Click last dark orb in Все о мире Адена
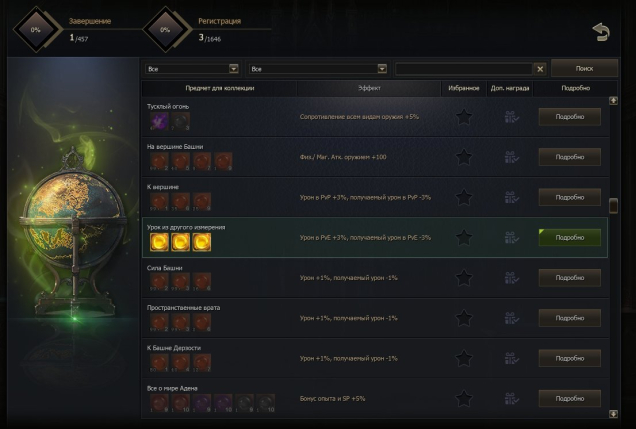The image size is (636, 429). point(266,403)
